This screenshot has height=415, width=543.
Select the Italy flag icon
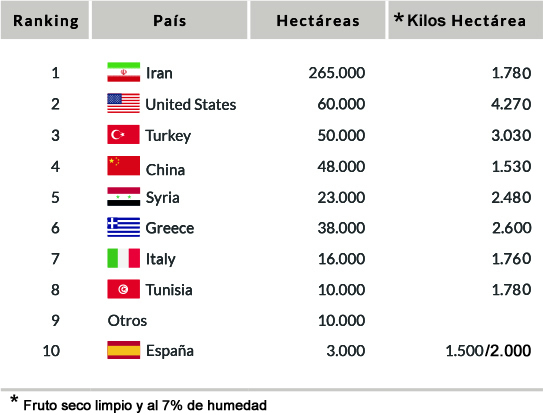pos(124,258)
